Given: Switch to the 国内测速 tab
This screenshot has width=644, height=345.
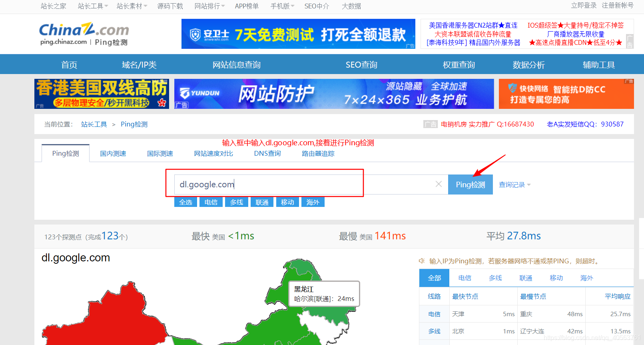Looking at the screenshot, I should click(113, 153).
